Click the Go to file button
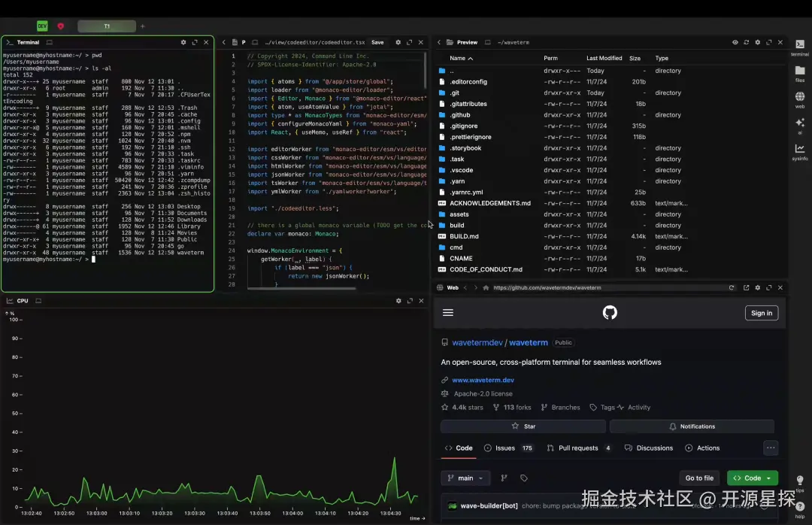 point(699,478)
